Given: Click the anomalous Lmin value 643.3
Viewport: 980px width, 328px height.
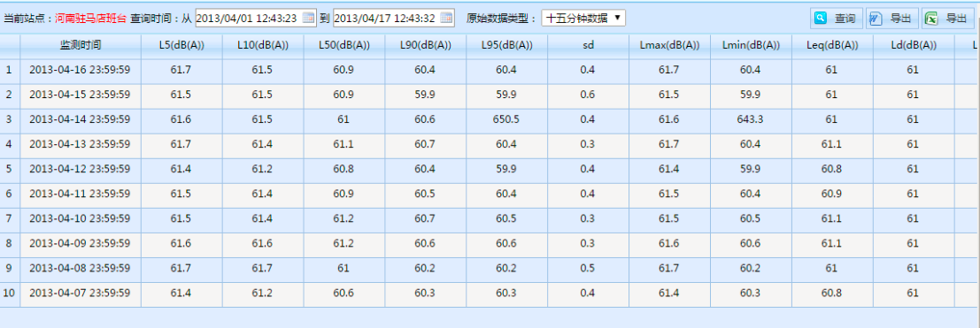Looking at the screenshot, I should (x=750, y=119).
